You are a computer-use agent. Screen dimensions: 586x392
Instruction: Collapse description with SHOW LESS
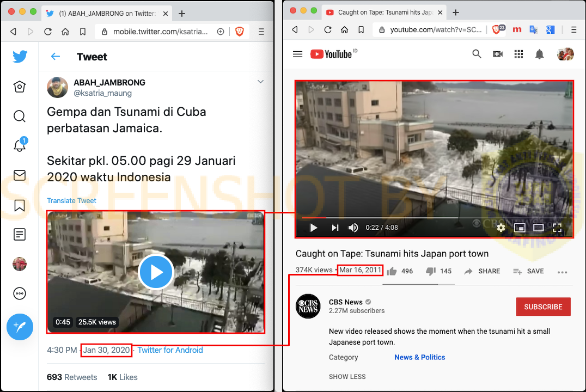(347, 377)
